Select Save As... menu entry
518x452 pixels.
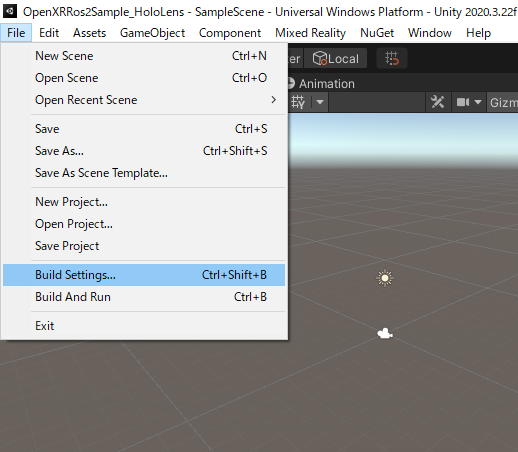144,151
